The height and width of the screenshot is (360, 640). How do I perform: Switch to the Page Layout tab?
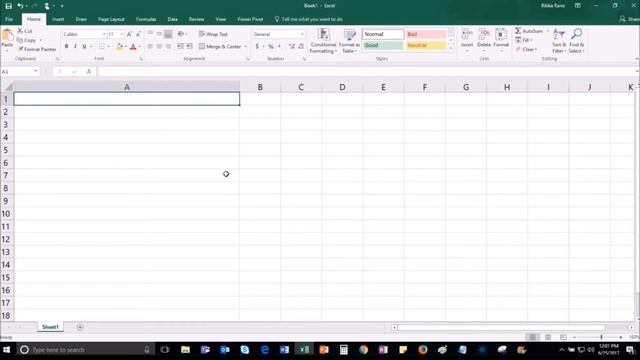click(111, 19)
